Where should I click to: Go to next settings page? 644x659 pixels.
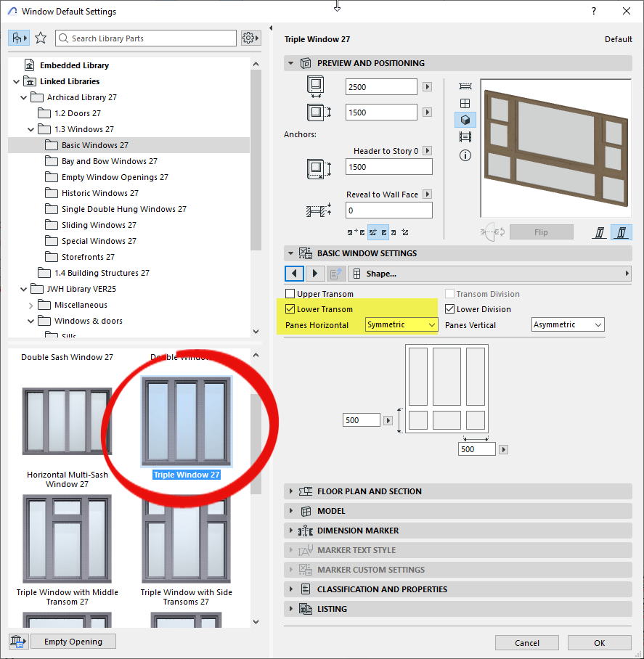(x=315, y=274)
